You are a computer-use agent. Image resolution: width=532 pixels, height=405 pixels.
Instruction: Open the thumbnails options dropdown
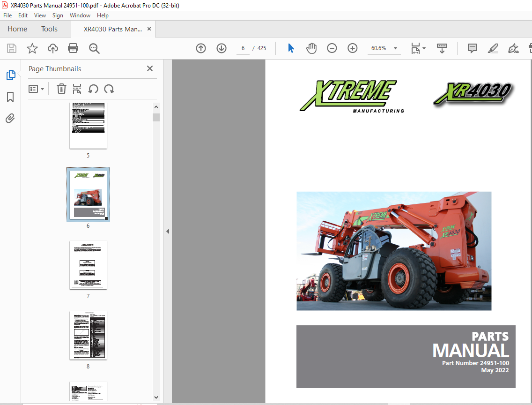pyautogui.click(x=37, y=89)
